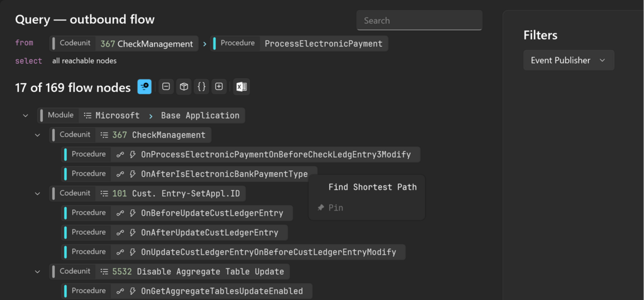644x300 pixels.
Task: Click the list icon before 101 Cust. Entry-SetAppl.ID
Action: (105, 193)
